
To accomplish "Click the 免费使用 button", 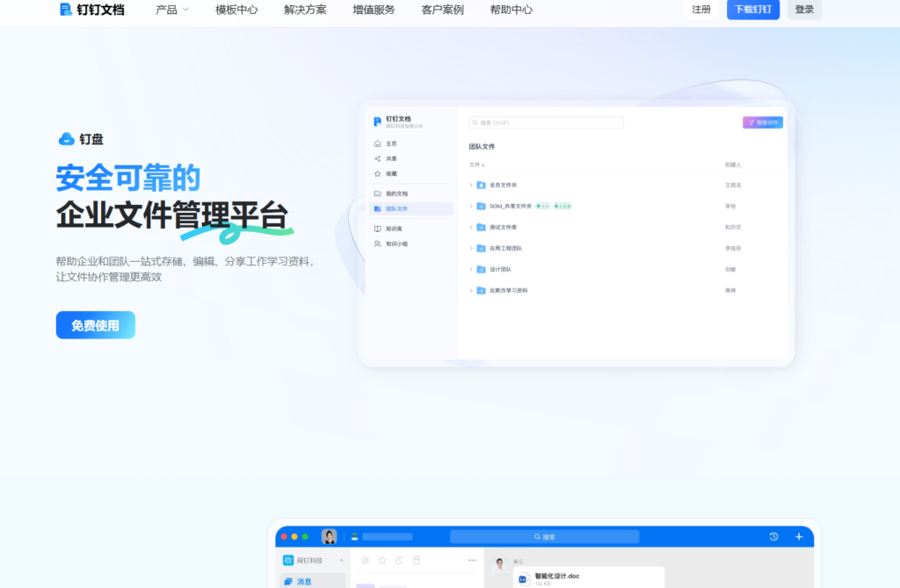I will [x=95, y=324].
